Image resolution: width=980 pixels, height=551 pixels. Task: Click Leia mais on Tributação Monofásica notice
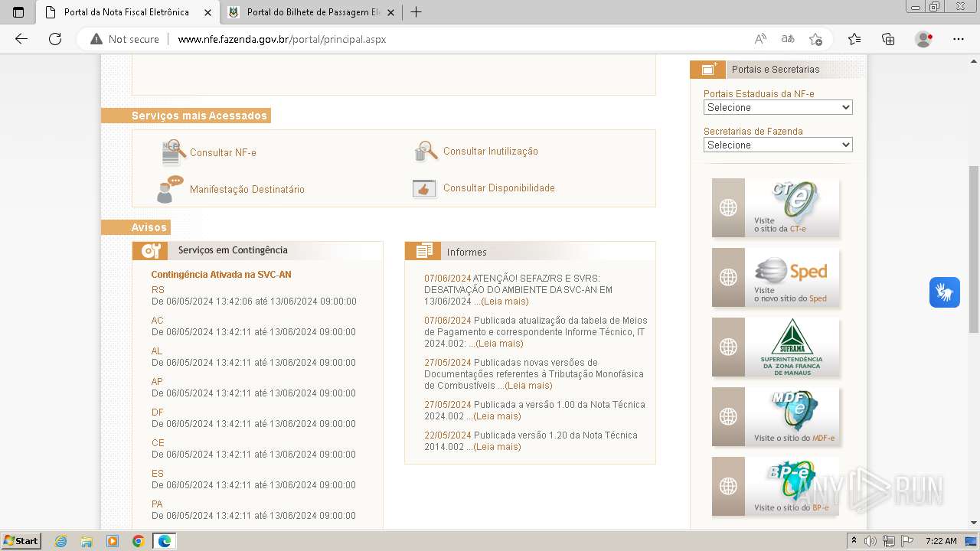tap(528, 386)
